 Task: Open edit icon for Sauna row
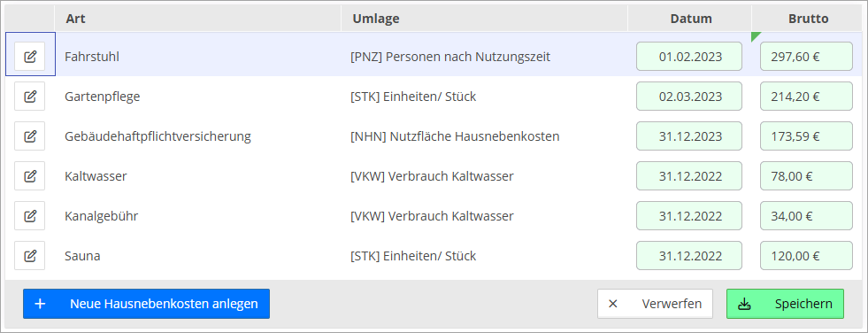[30, 256]
